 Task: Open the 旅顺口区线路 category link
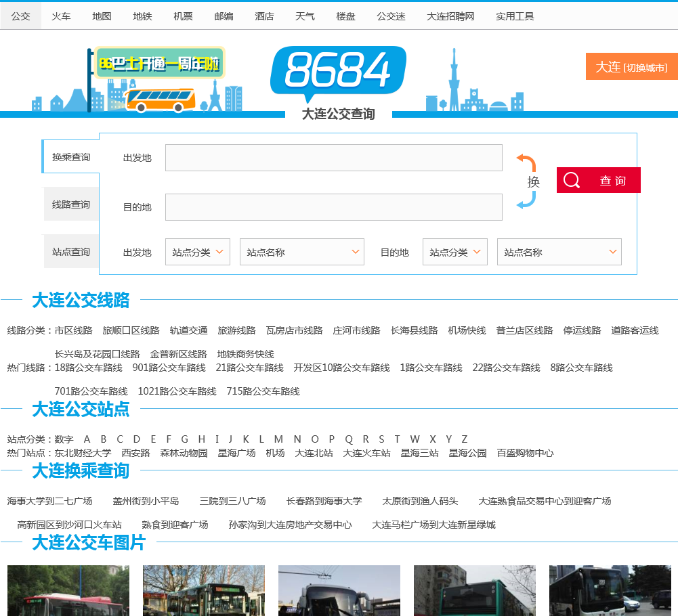click(131, 330)
